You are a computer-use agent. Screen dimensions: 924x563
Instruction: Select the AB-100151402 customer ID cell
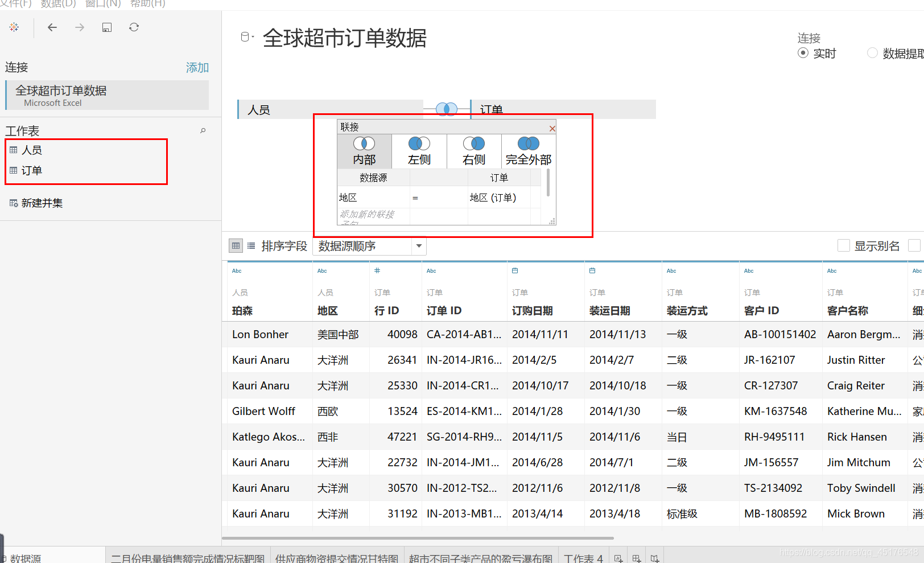pos(780,334)
